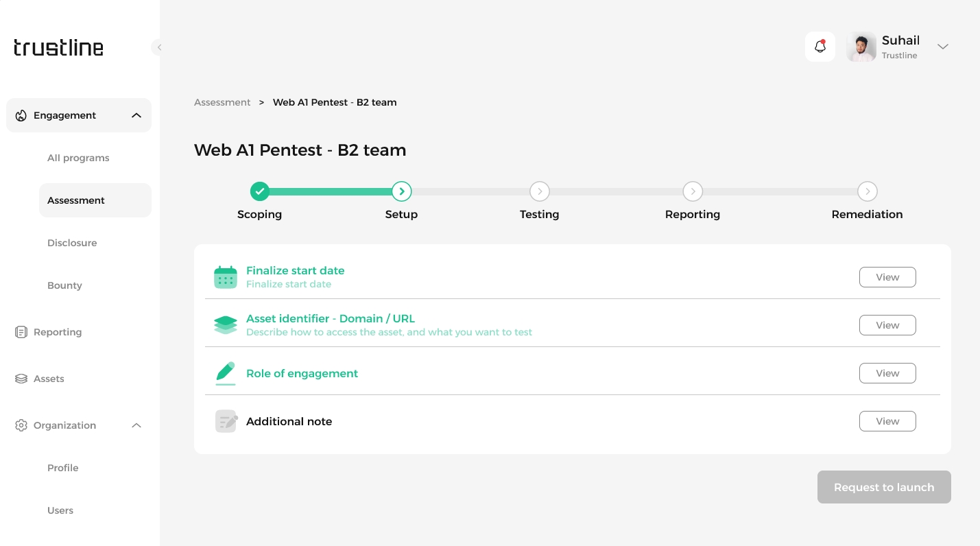Select Disclosure in the sidebar
Screen dimensions: 980x546
coord(72,243)
